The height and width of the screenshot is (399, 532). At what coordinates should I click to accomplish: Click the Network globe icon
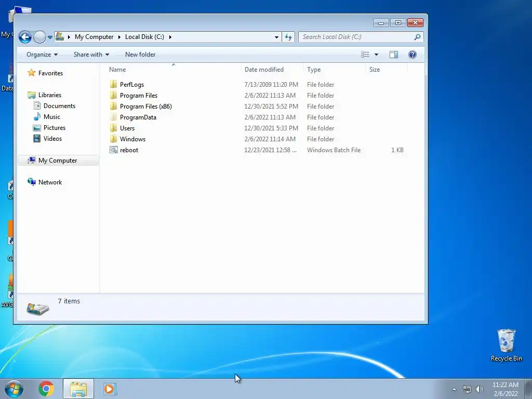point(32,182)
